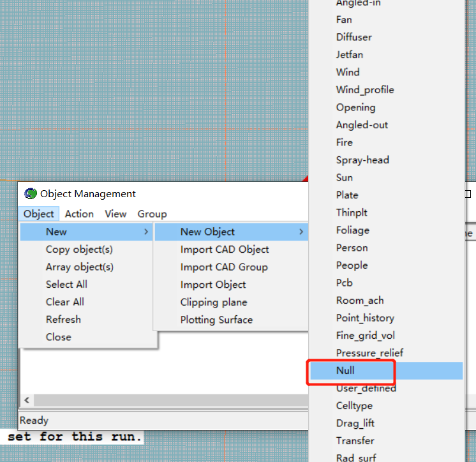The image size is (476, 462).
Task: Select Plate object type
Action: (x=387, y=195)
